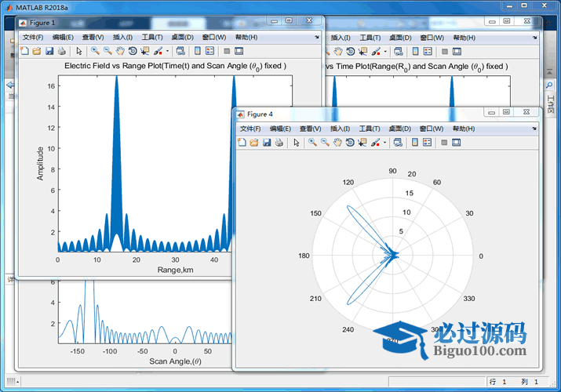Select Zoom Out tool in Figure 4
This screenshot has width=561, height=392.
(324, 143)
